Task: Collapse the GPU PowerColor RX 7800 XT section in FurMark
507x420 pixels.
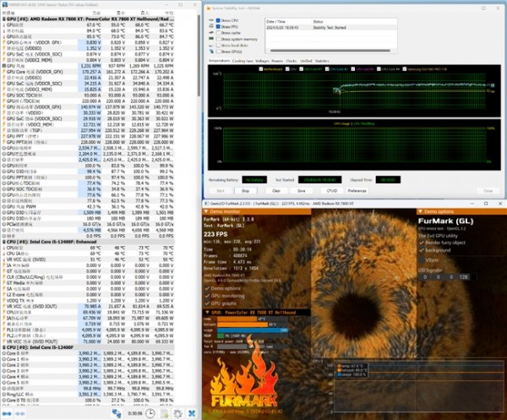Action: click(x=207, y=313)
